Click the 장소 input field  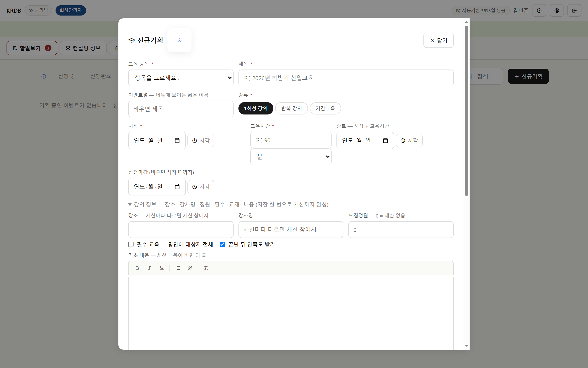(181, 230)
